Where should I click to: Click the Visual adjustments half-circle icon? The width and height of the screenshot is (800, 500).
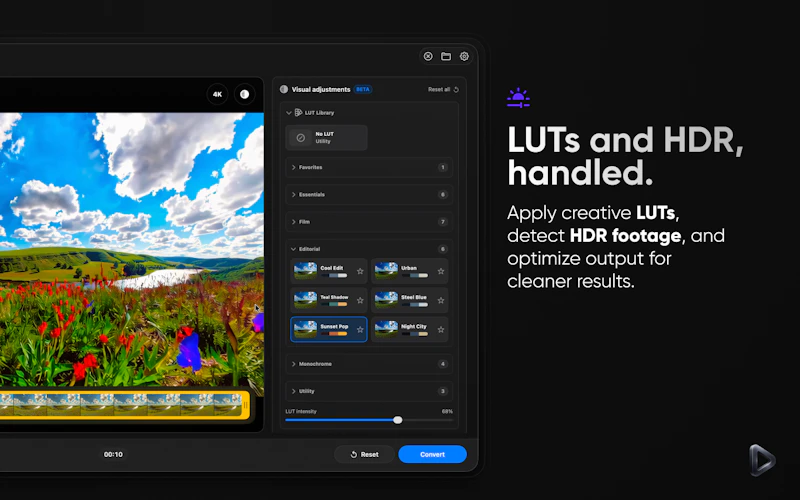pos(284,89)
